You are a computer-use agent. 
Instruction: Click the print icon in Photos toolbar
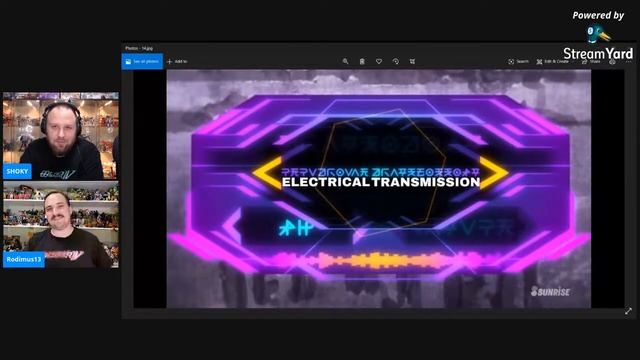point(612,62)
